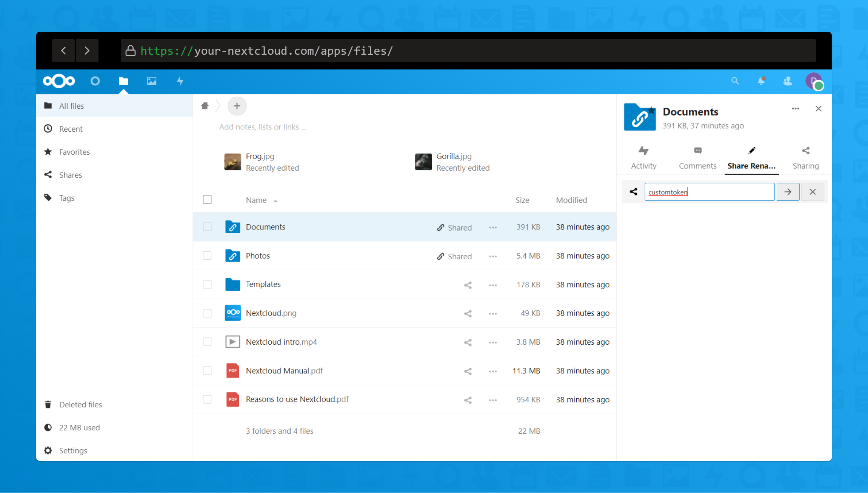
Task: Open the new file plus button
Action: (237, 106)
